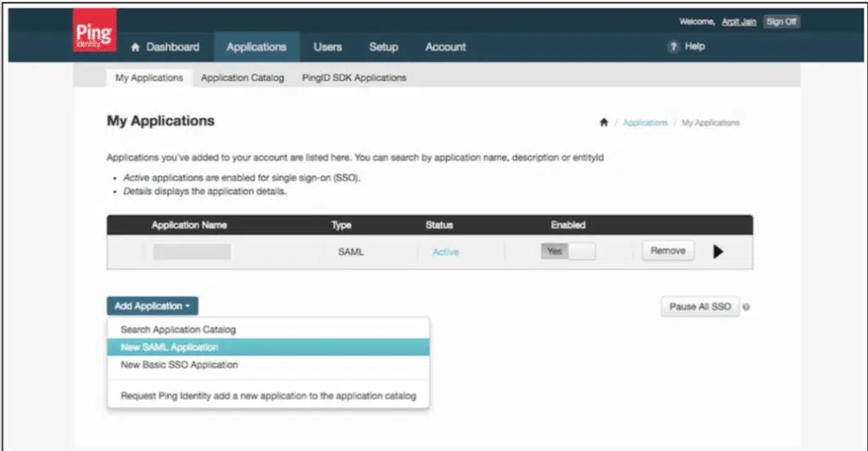Click the Remove button
The width and height of the screenshot is (868, 451).
pos(668,251)
